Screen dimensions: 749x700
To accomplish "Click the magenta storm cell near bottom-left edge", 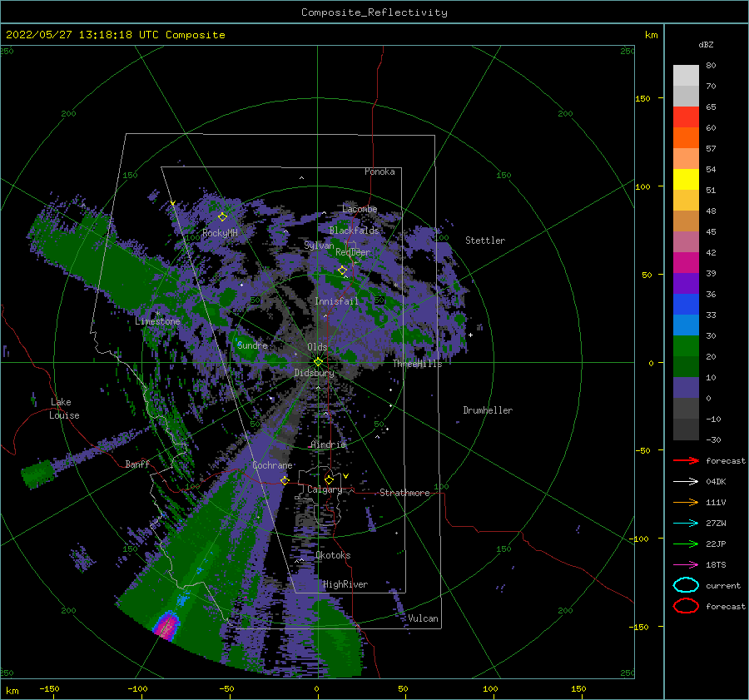I will 166,625.
